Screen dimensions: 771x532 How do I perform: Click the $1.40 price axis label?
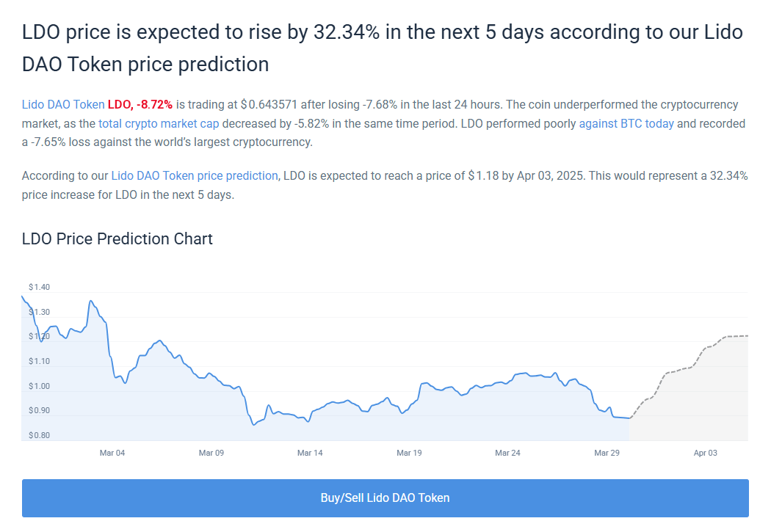tap(40, 287)
